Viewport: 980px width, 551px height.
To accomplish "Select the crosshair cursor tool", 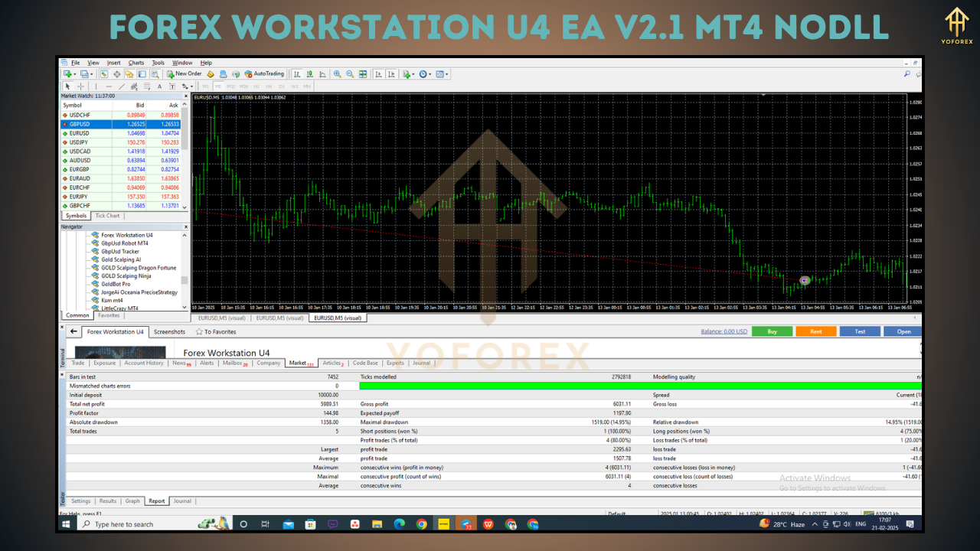I will click(80, 86).
